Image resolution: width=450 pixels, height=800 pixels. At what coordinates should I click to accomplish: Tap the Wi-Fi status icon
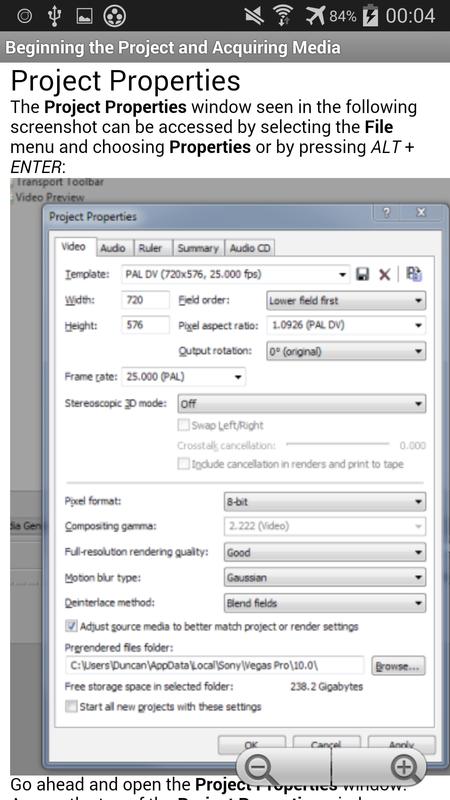(x=282, y=16)
